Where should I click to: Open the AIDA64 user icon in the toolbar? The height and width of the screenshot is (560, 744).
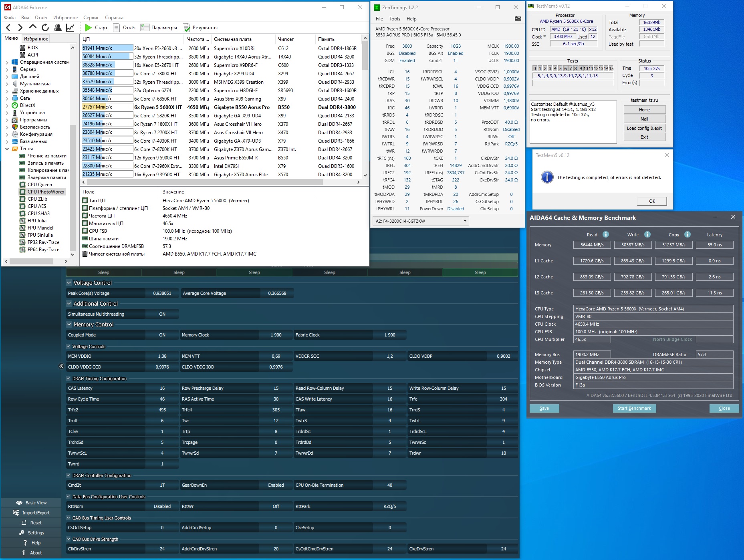[58, 28]
